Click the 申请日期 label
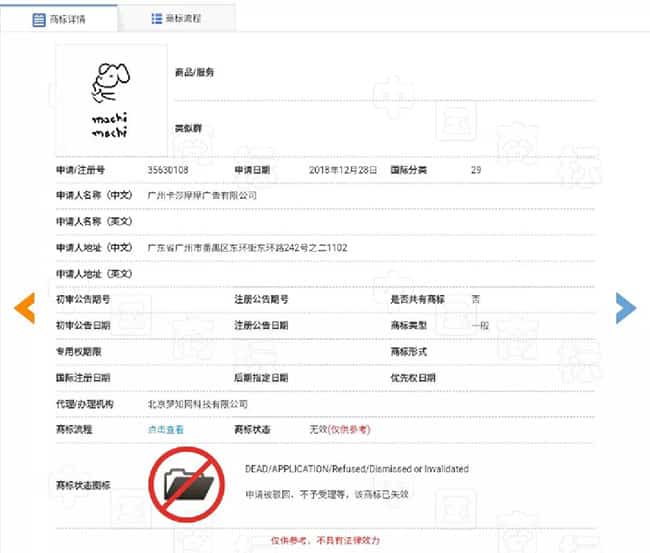Screen dimensions: 650x553 tap(252, 170)
